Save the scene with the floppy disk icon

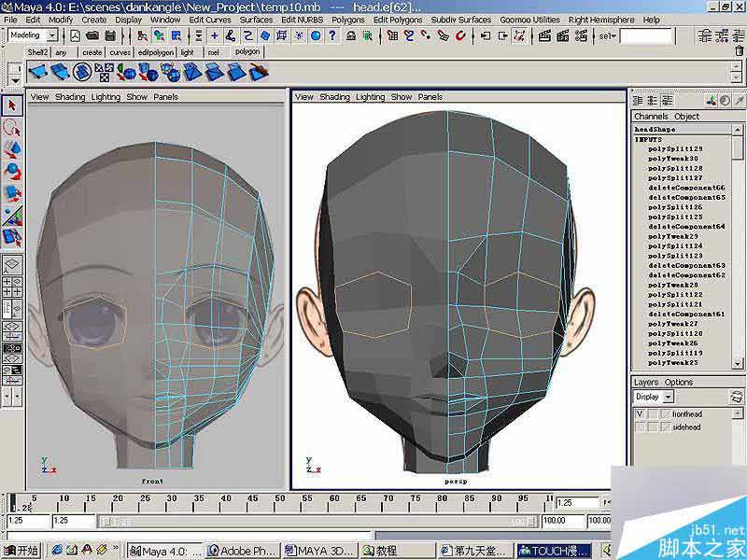[112, 35]
